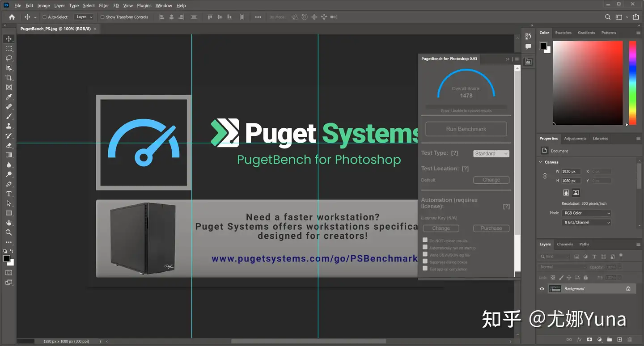The image size is (644, 346).
Task: Switch to the Channels tab
Action: pos(565,245)
